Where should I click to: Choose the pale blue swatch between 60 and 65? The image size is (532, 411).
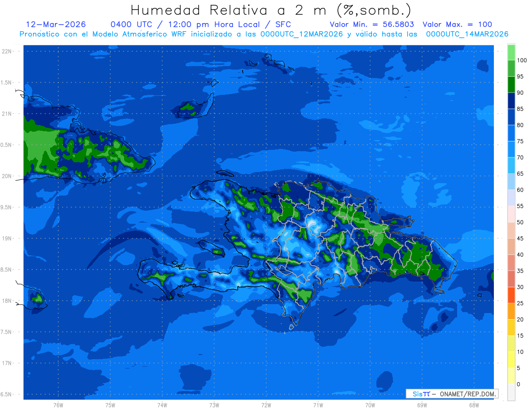tap(511, 182)
